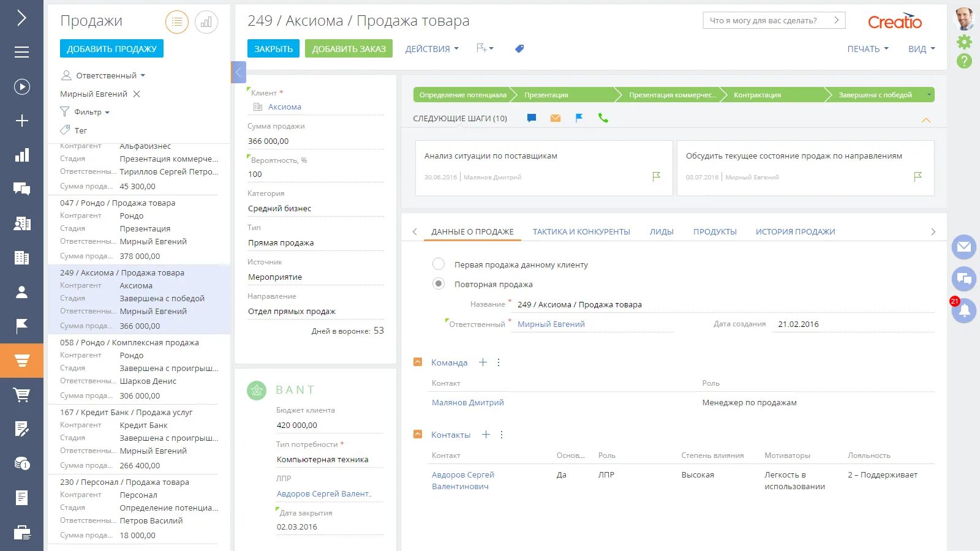
Task: Open the analytics chart view
Action: coord(206,23)
